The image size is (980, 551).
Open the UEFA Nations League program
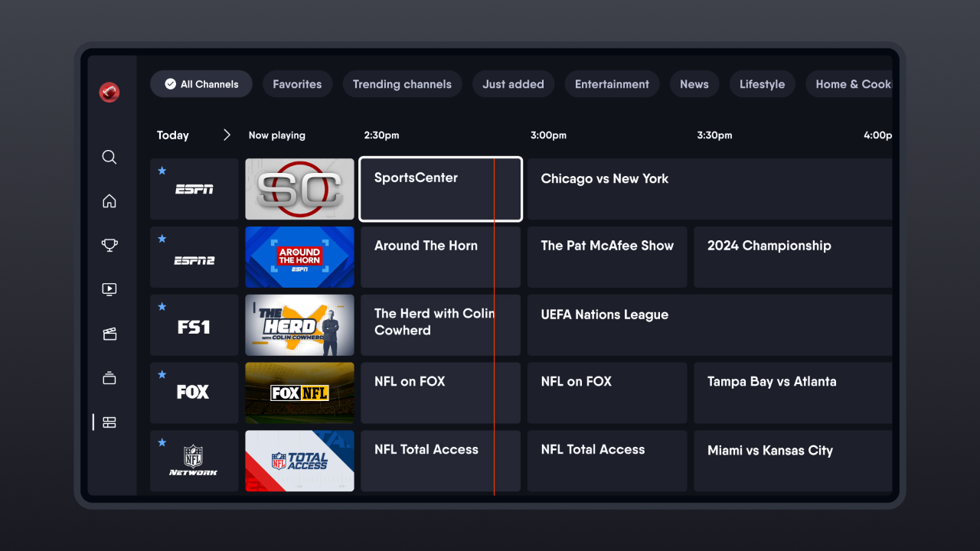708,324
